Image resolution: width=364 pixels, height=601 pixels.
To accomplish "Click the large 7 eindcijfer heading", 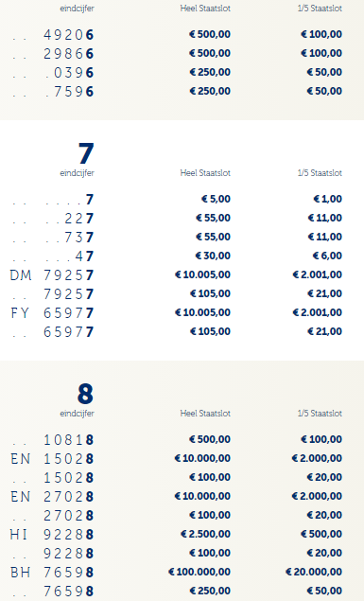I will click(x=86, y=153).
